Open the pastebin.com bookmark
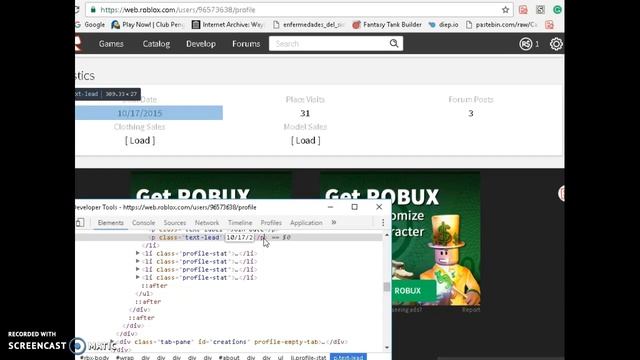Screen dimensions: 640x360 pyautogui.click(x=502, y=25)
